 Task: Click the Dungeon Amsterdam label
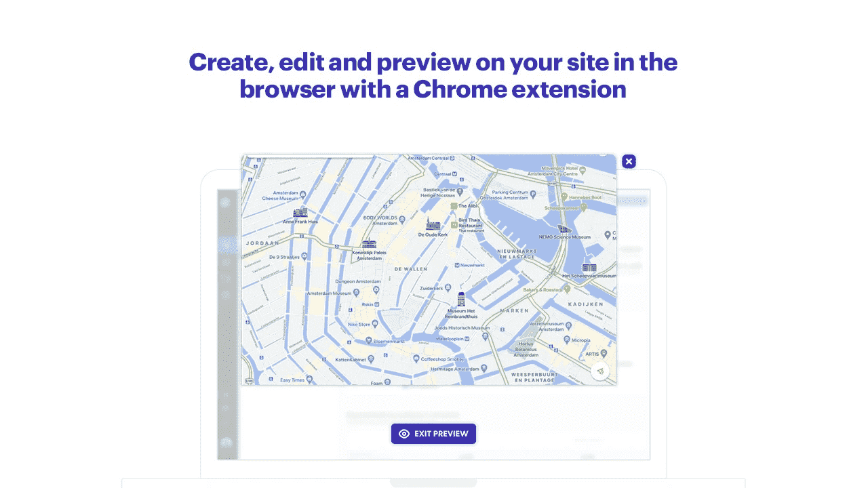point(357,281)
